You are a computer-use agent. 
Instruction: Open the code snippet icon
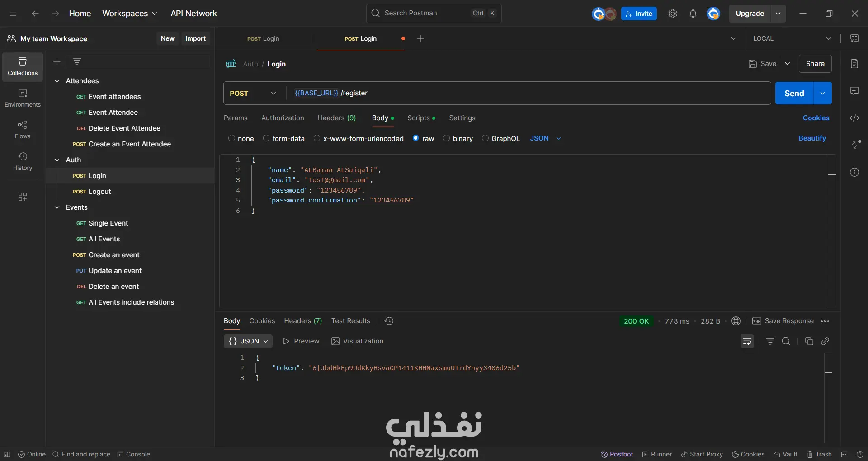pos(854,118)
